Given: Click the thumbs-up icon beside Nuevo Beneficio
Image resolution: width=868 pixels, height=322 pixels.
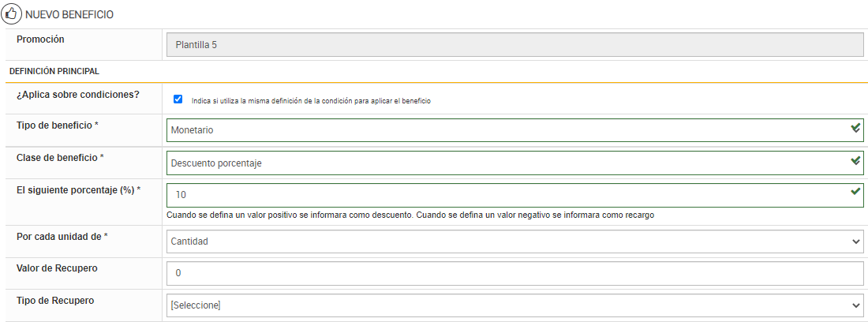Looking at the screenshot, I should [x=12, y=14].
